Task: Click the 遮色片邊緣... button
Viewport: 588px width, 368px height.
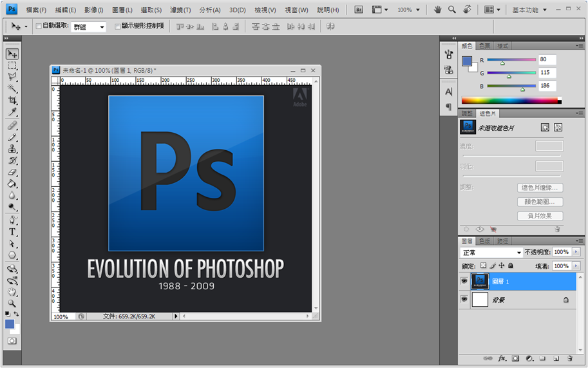Action: coord(540,188)
